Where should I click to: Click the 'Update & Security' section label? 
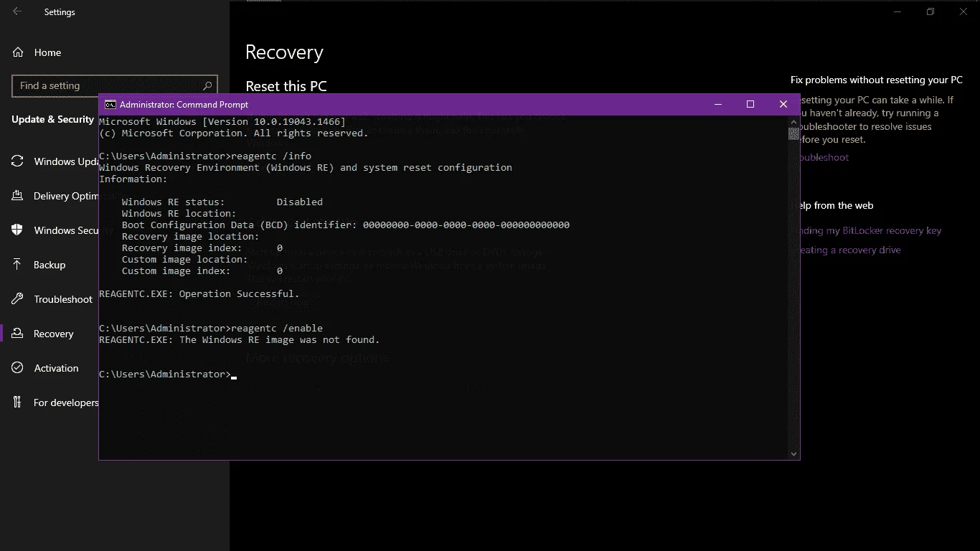point(53,119)
